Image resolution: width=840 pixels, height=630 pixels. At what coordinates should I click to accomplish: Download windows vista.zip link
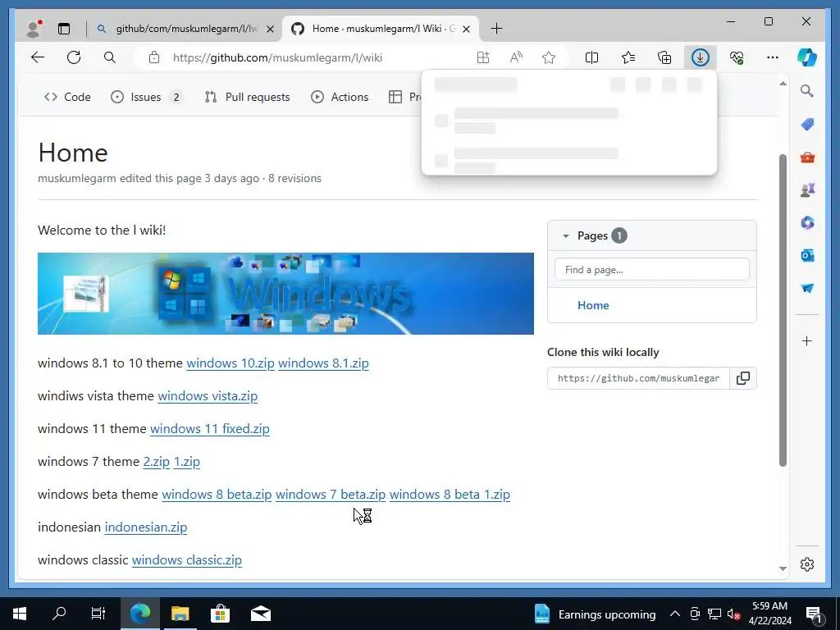[208, 396]
